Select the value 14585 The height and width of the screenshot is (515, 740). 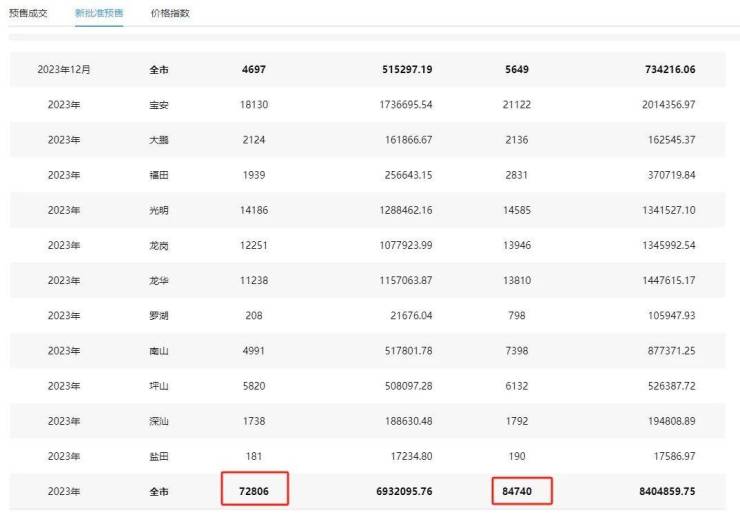[x=517, y=210]
